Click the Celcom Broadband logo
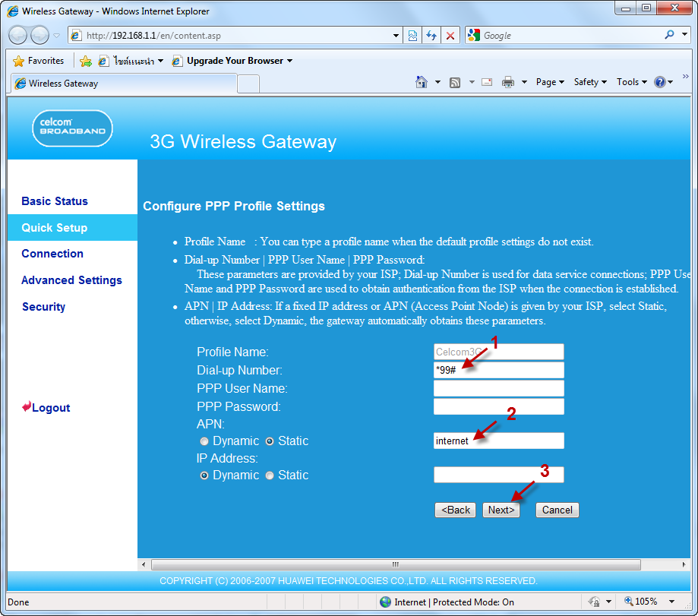The width and height of the screenshot is (698, 616). [73, 128]
